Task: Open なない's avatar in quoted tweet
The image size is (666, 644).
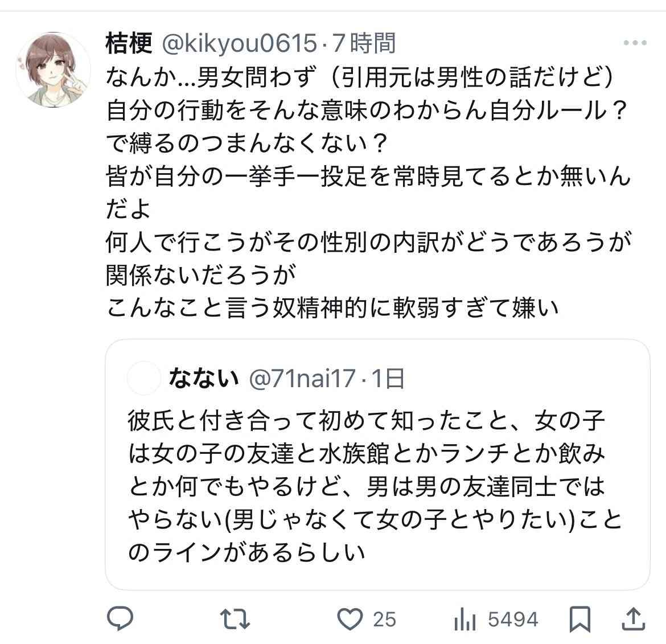Action: (144, 378)
